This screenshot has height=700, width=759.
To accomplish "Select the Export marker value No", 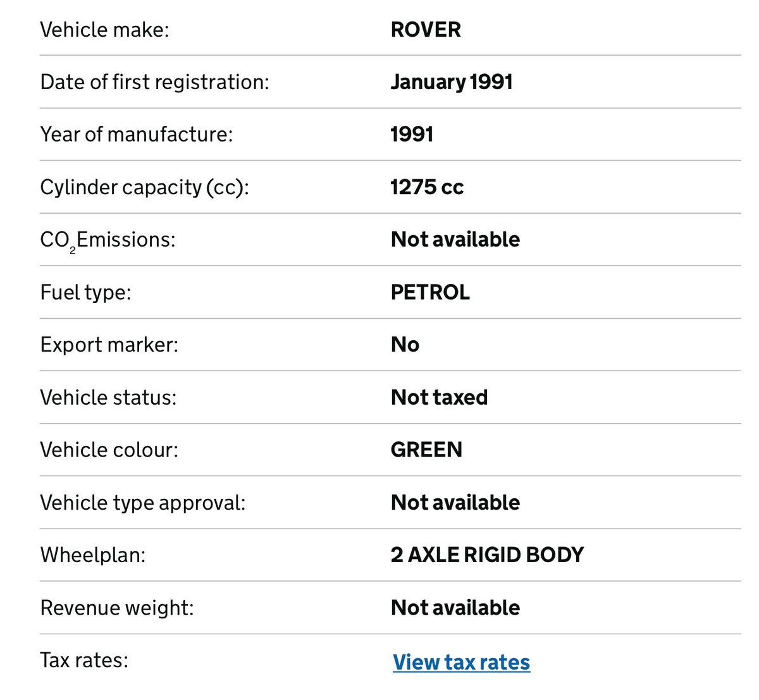I will 405,345.
